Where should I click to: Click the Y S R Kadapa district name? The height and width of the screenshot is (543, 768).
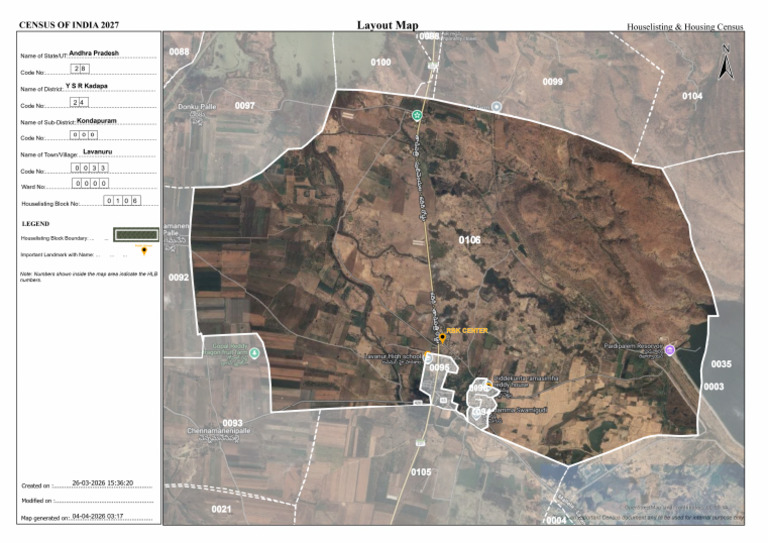point(86,86)
